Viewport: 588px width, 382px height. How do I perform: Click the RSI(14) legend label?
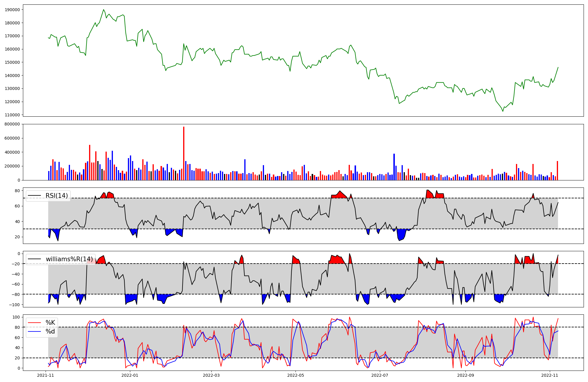click(56, 196)
